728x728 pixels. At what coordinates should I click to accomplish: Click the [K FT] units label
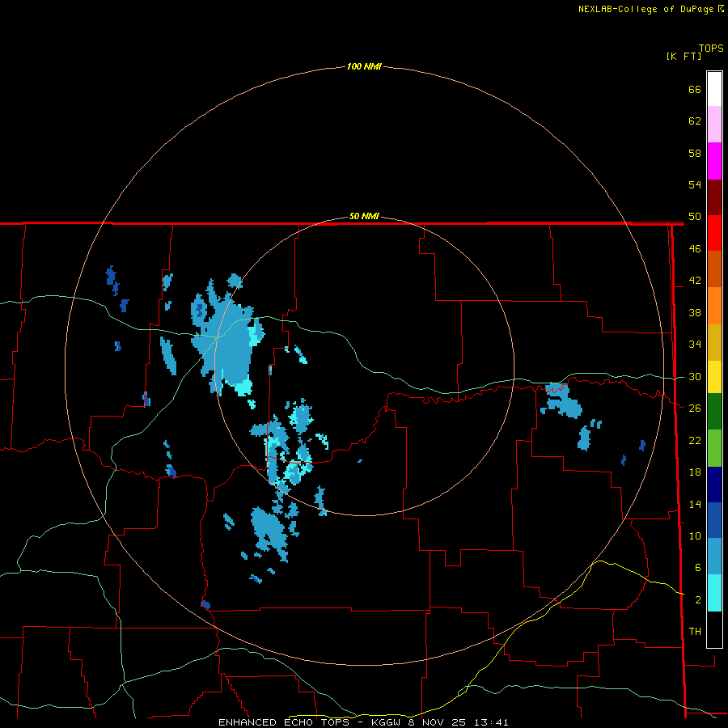[684, 56]
